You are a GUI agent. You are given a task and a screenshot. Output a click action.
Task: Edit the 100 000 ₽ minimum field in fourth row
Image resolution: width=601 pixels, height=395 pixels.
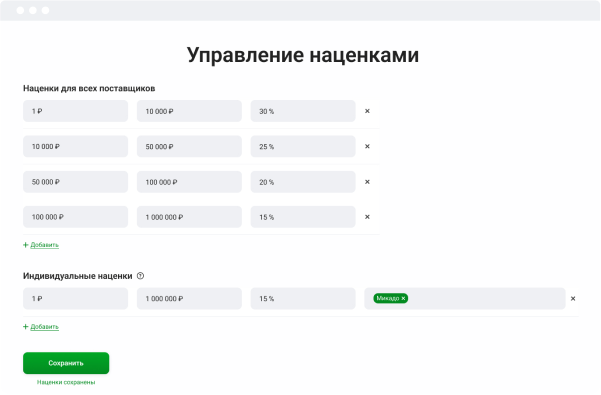76,217
